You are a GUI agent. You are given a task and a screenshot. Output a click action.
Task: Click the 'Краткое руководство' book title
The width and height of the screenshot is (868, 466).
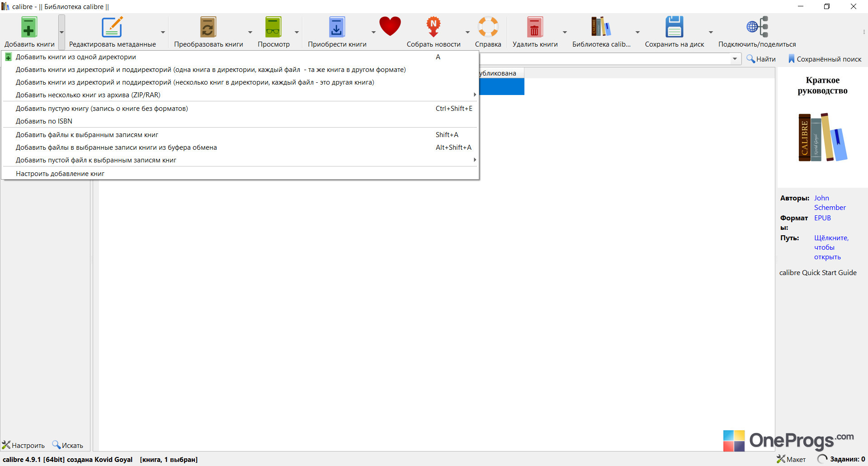822,86
